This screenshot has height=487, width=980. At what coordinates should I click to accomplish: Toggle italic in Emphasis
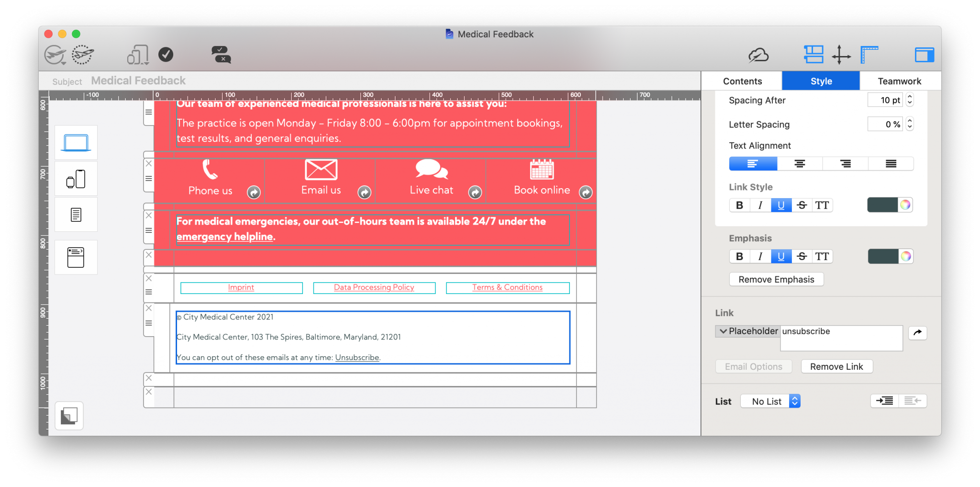click(760, 257)
